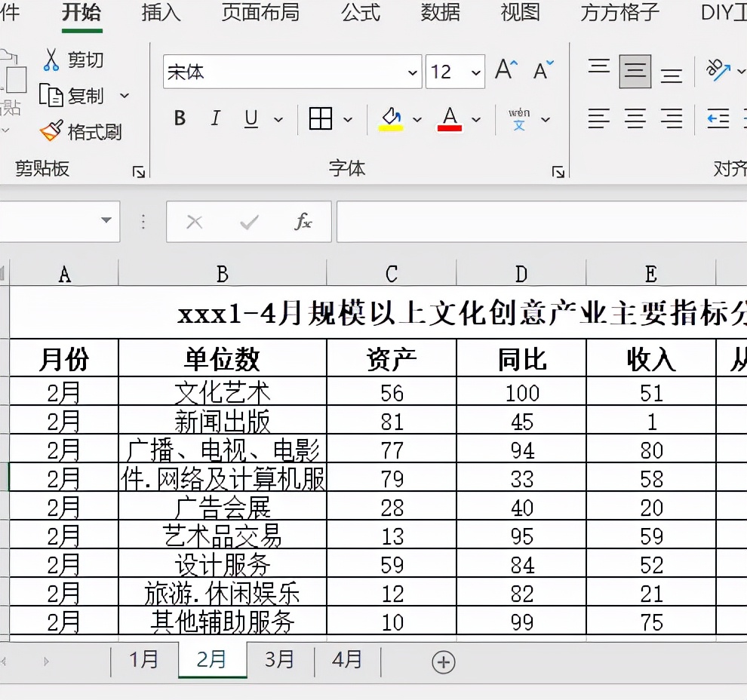747x700 pixels.
Task: Open the font color red swatch dropdown
Action: (x=476, y=118)
